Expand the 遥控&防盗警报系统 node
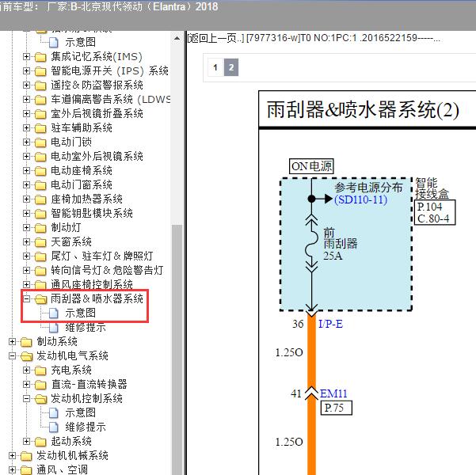Viewport: 476px width, 475px height. pyautogui.click(x=26, y=85)
